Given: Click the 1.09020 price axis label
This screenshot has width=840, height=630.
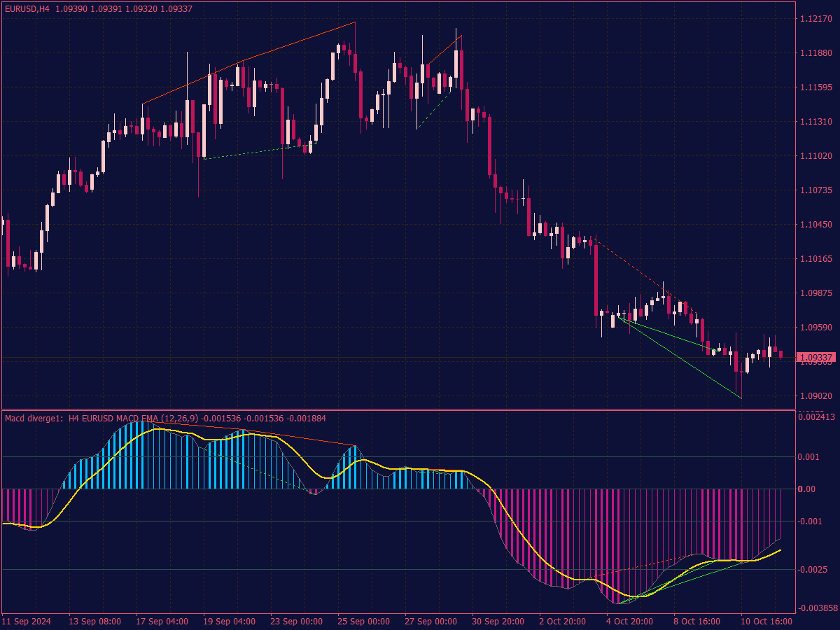Looking at the screenshot, I should [x=816, y=395].
